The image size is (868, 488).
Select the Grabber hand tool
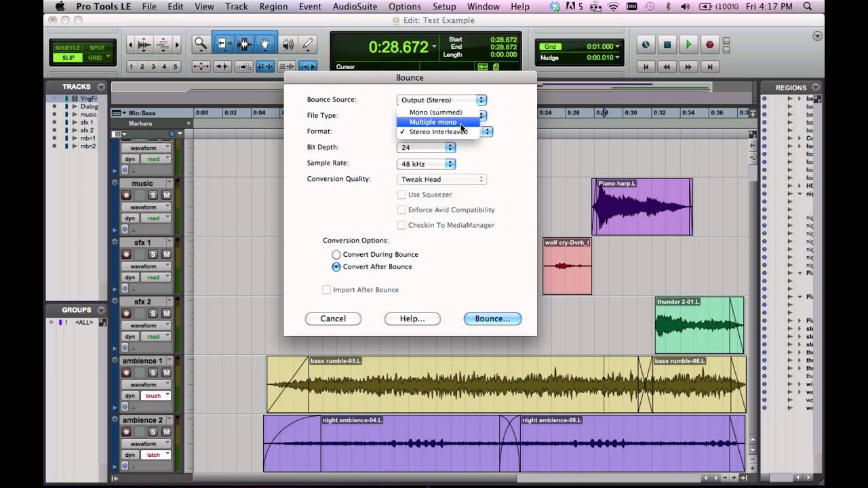[x=265, y=44]
